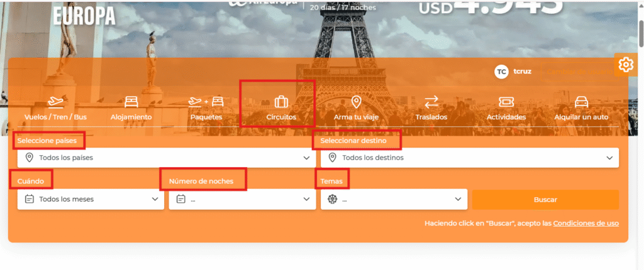Open the Paquetes flight plus hotel icon
This screenshot has height=270, width=644.
tap(206, 101)
